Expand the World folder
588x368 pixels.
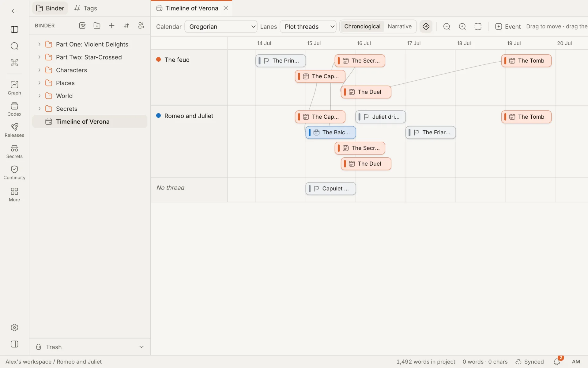(39, 96)
